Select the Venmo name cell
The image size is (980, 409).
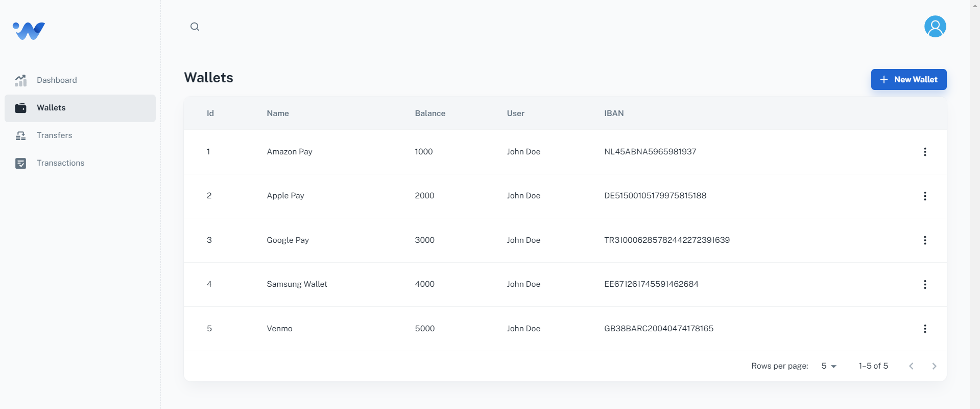280,329
